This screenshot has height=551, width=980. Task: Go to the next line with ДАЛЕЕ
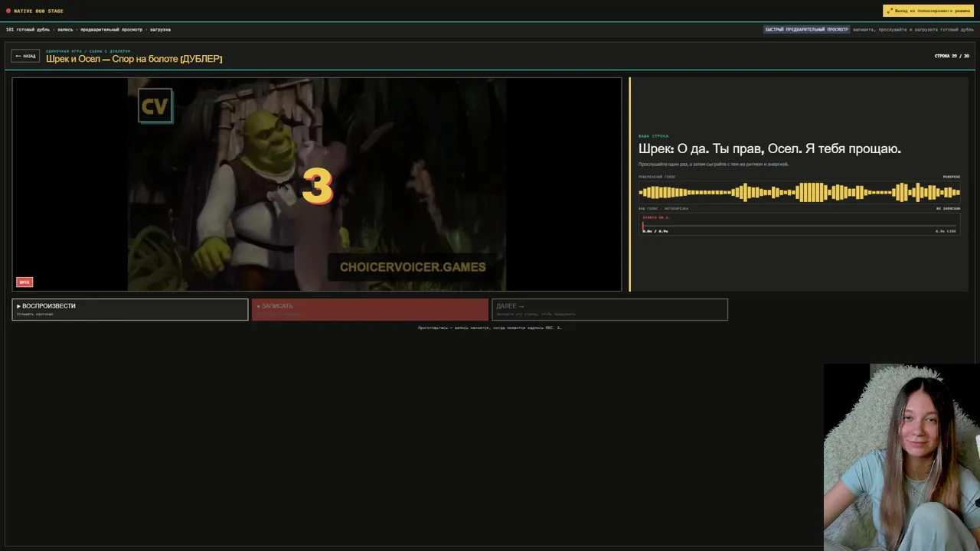click(609, 309)
